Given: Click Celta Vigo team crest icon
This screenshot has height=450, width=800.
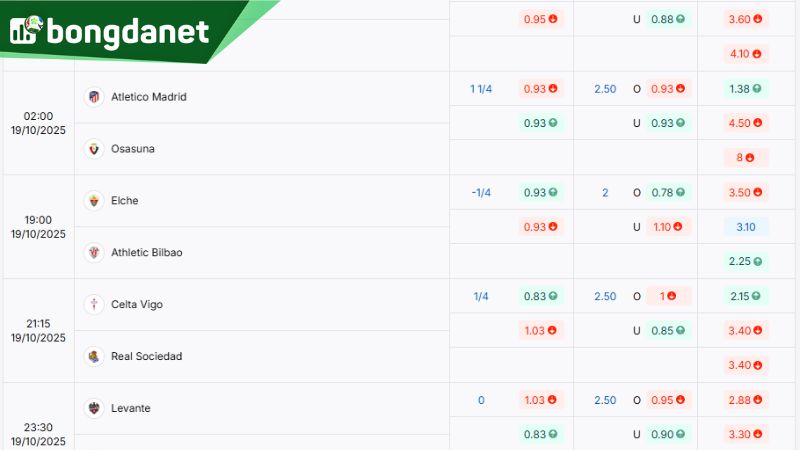Looking at the screenshot, I should 94,305.
